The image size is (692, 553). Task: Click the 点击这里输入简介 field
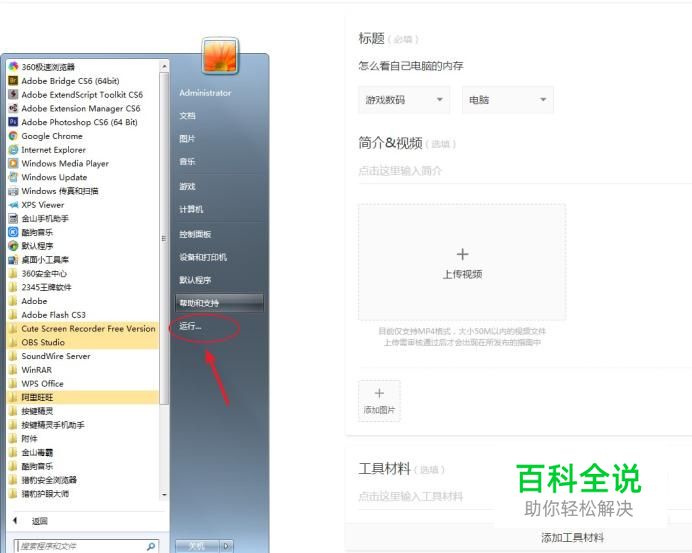tap(524, 171)
